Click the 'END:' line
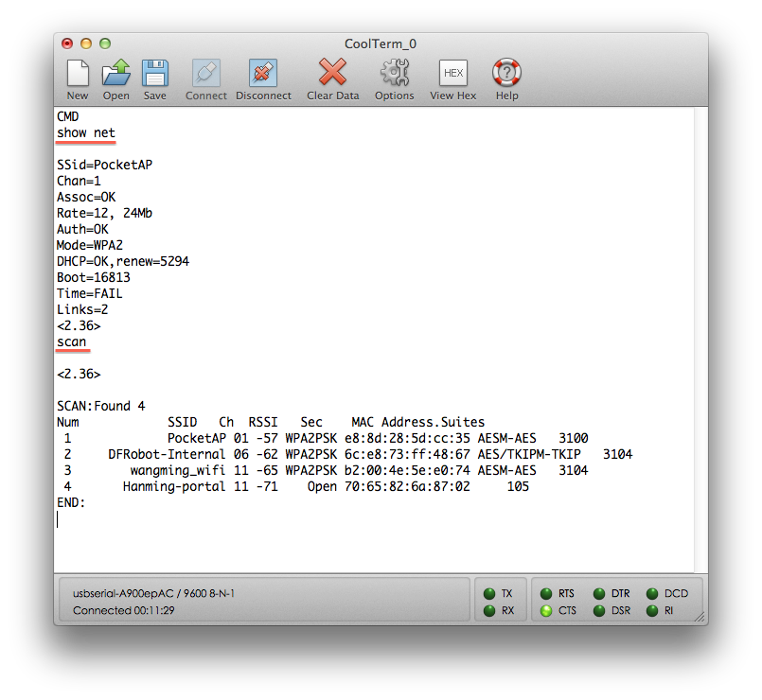Image resolution: width=762 pixels, height=700 pixels. (x=71, y=503)
